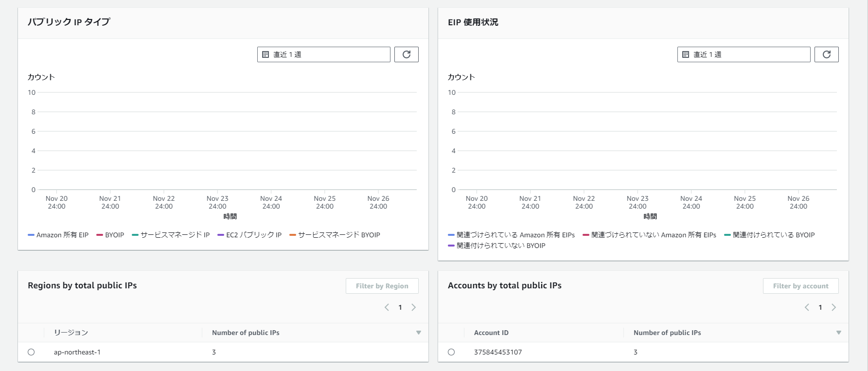Click the Regions by total public IPs heading
868x371 pixels.
[x=82, y=285]
